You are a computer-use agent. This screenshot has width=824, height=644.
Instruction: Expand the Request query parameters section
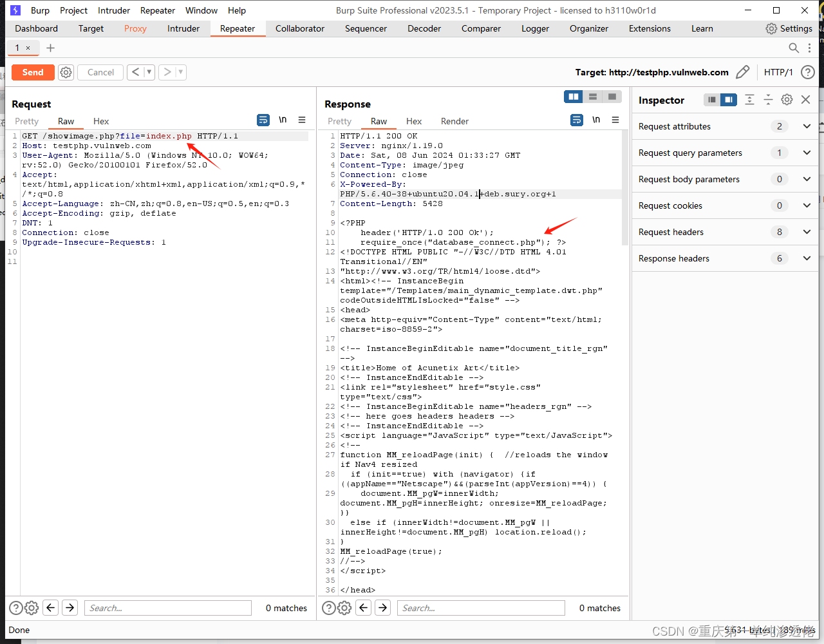[807, 153]
